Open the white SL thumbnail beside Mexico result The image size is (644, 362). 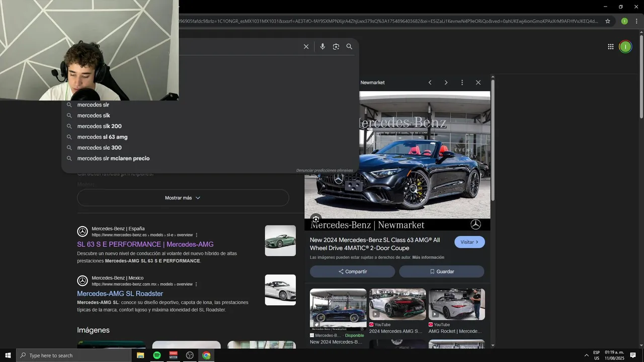[x=280, y=290]
